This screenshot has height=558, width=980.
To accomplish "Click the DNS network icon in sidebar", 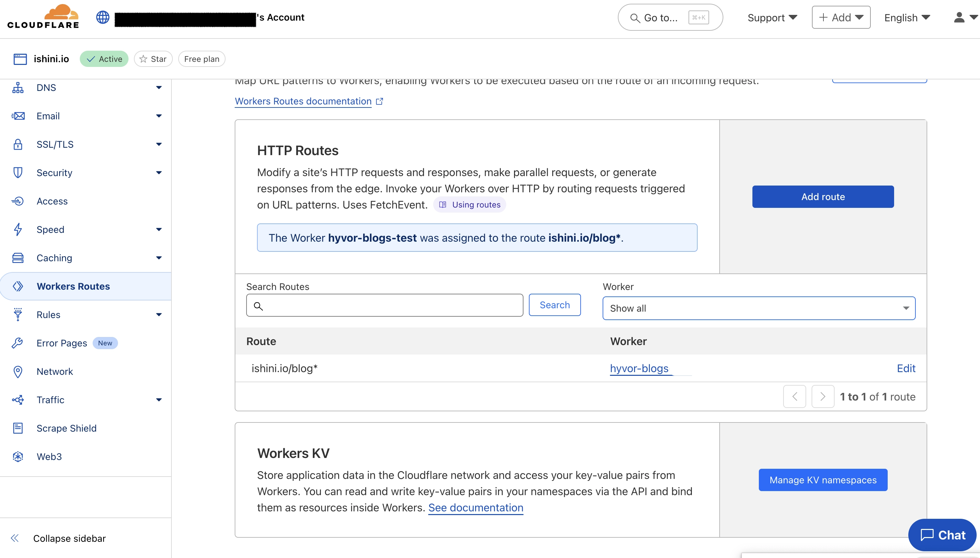I will coord(18,88).
